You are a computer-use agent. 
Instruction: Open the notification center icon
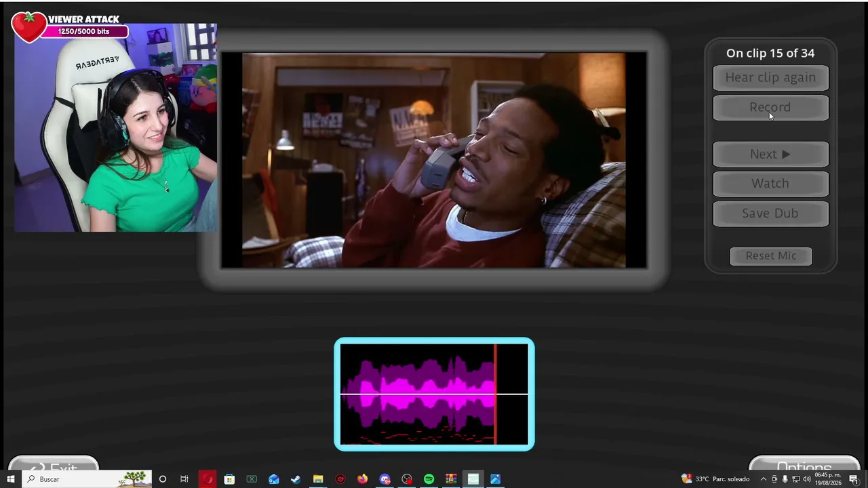click(x=854, y=479)
